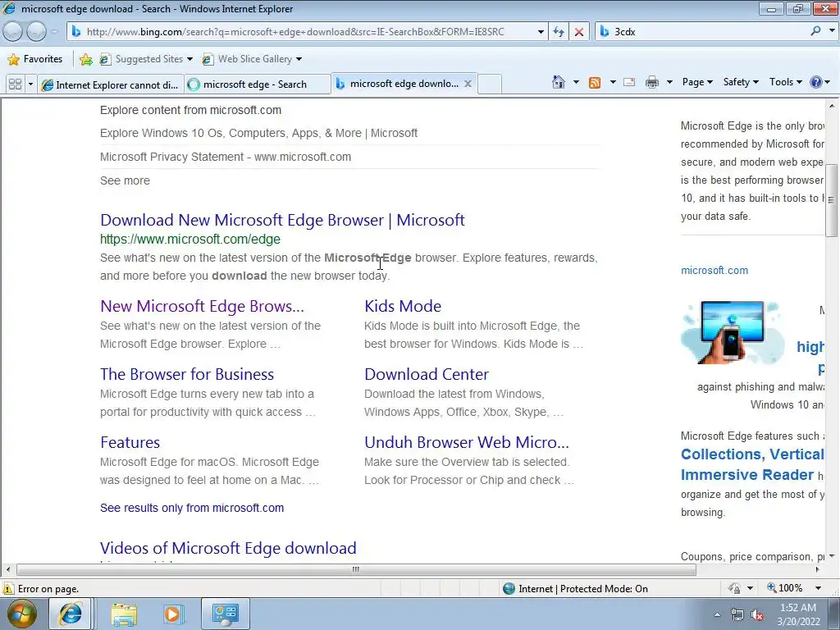Open Recent Pages dropdown arrow

pos(54,32)
